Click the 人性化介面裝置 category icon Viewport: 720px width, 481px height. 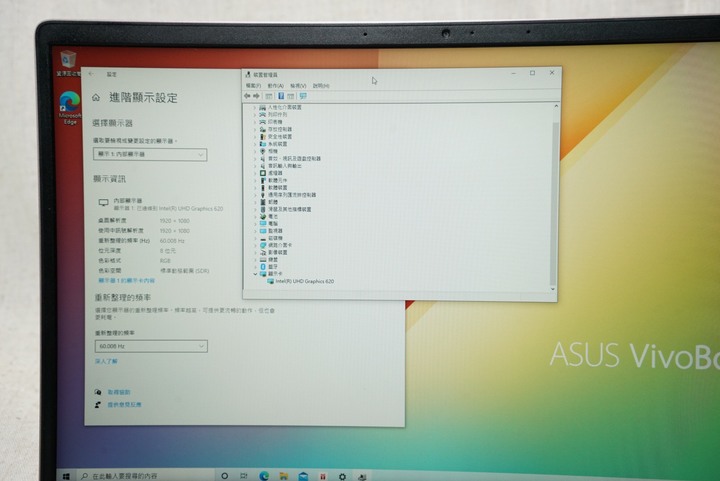point(263,107)
